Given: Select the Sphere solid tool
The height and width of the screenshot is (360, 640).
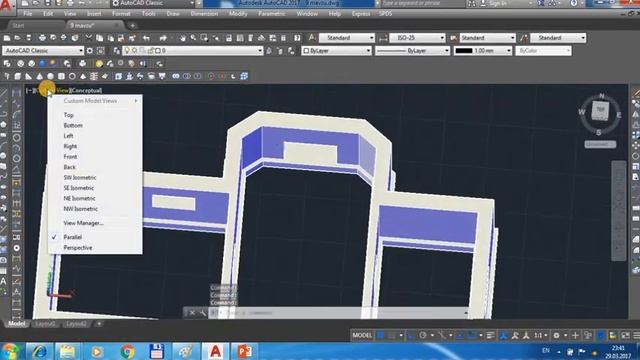Looking at the screenshot, I should 50,76.
